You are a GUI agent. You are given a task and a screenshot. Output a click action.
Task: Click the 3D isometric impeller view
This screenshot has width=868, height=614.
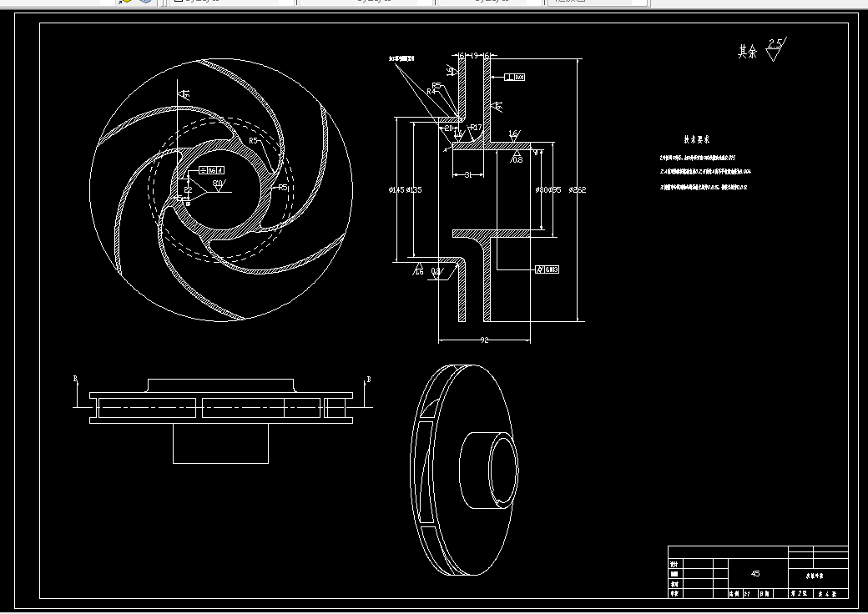pyautogui.click(x=464, y=470)
